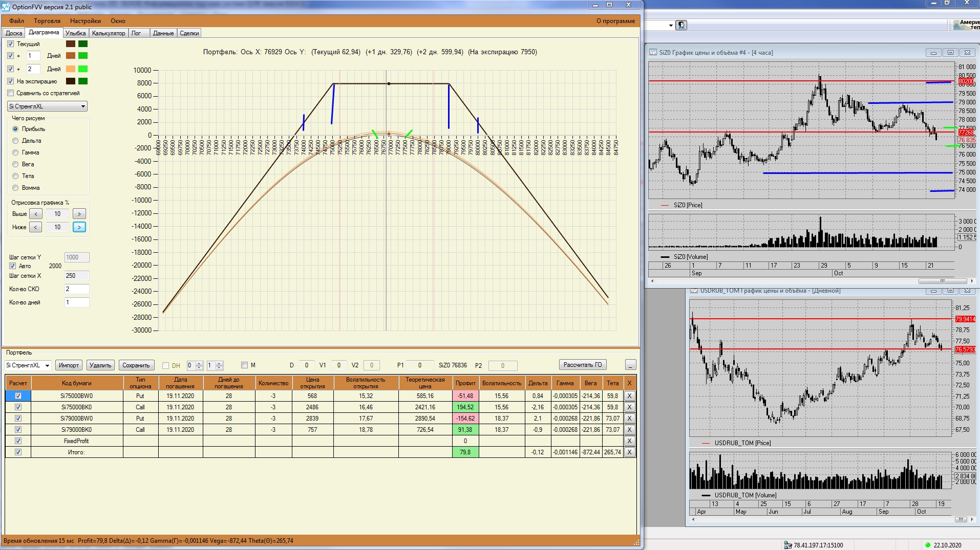Click the OptionFVV app icon in title bar
This screenshot has height=550, width=980.
pyautogui.click(x=6, y=7)
